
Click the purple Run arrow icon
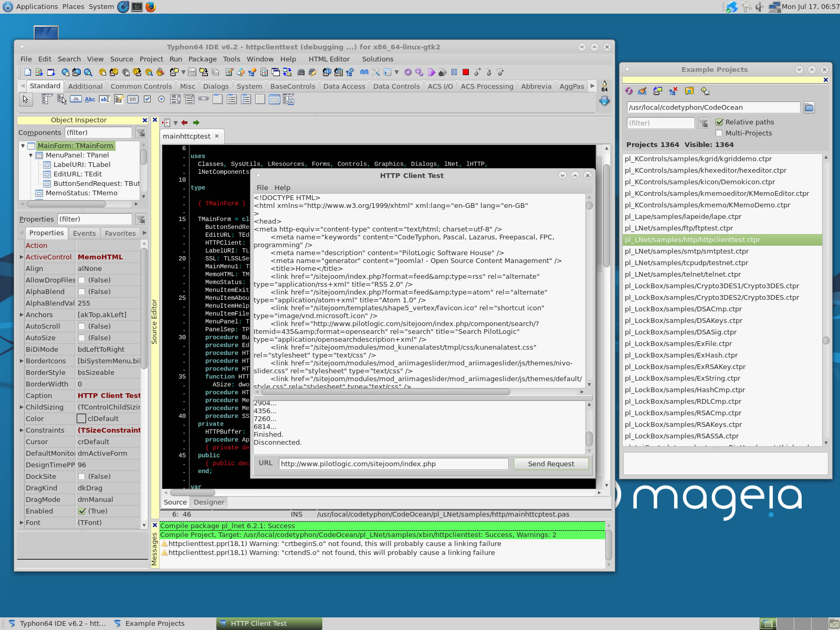point(431,72)
